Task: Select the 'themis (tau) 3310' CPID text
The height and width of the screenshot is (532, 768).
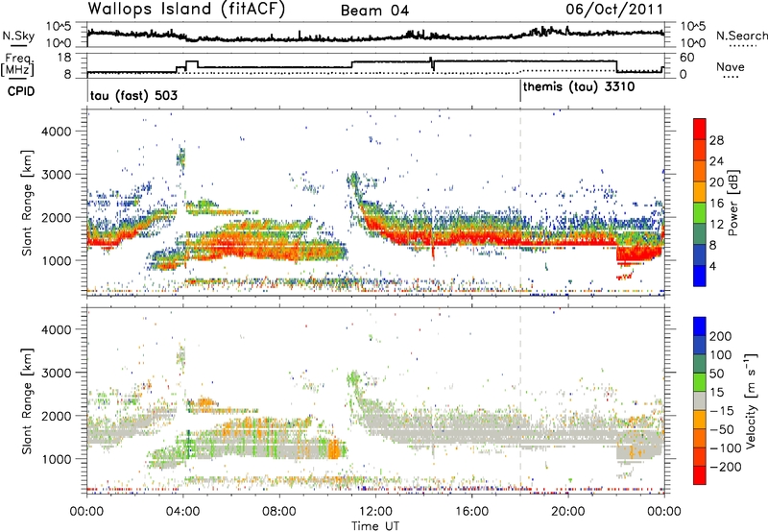Action: (579, 87)
